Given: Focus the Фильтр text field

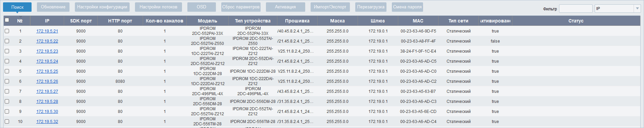Looking at the screenshot, I should (x=576, y=9).
